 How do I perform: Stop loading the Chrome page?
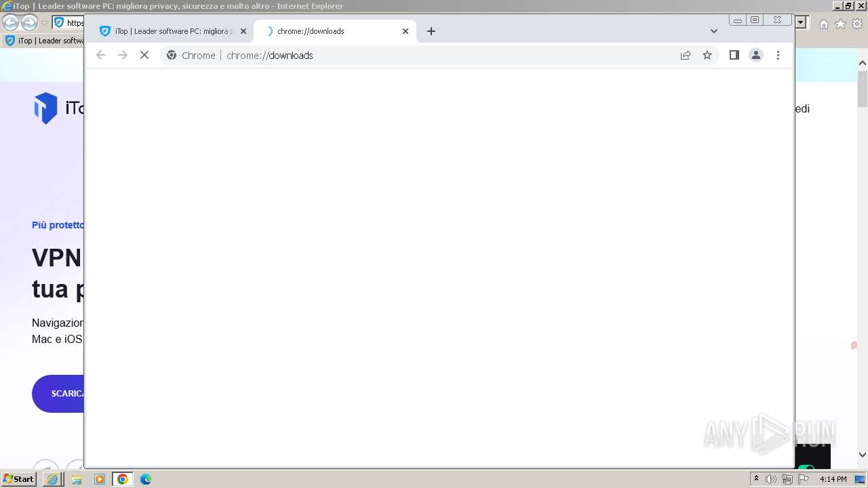pyautogui.click(x=144, y=56)
